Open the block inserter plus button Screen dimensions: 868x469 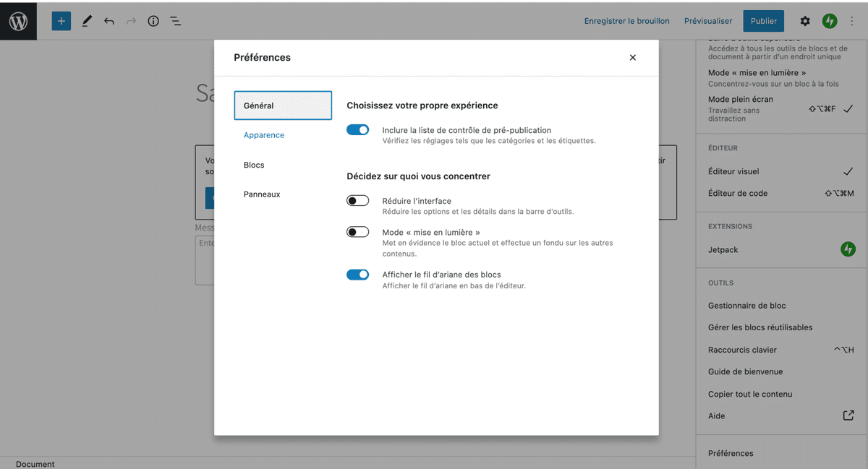pos(61,21)
